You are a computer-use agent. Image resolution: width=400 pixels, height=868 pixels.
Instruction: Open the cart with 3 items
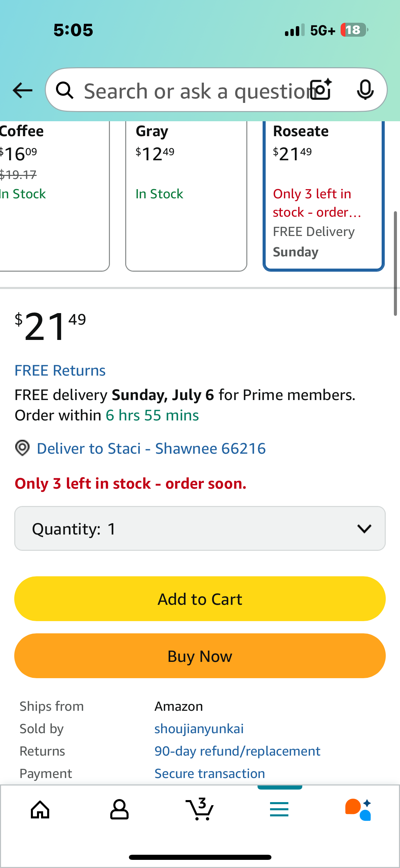click(x=199, y=809)
